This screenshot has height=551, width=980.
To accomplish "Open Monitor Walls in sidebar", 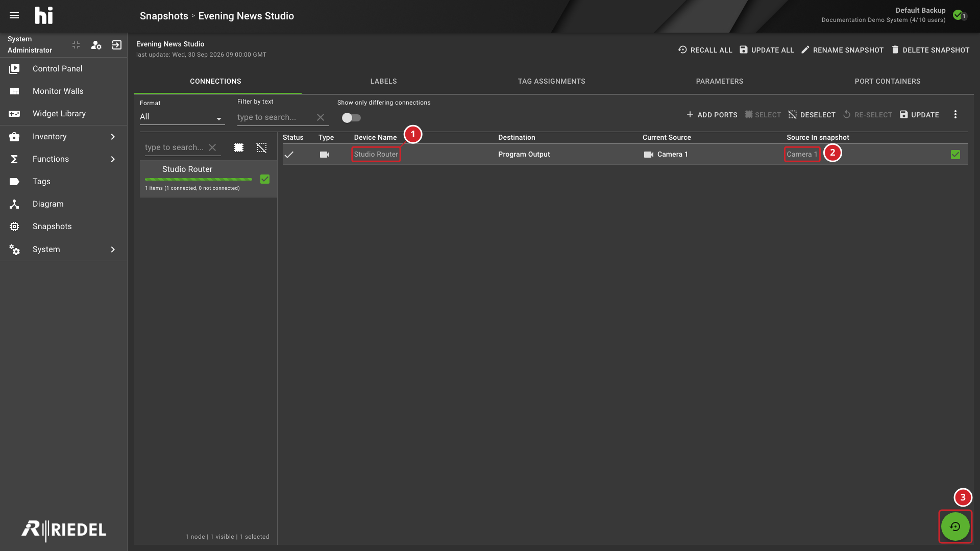I will point(63,91).
